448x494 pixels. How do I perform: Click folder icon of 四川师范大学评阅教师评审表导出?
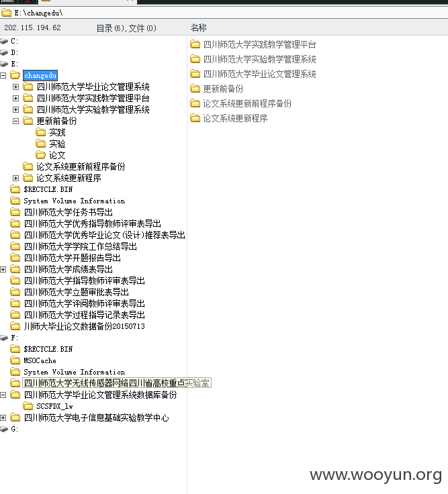coord(15,303)
